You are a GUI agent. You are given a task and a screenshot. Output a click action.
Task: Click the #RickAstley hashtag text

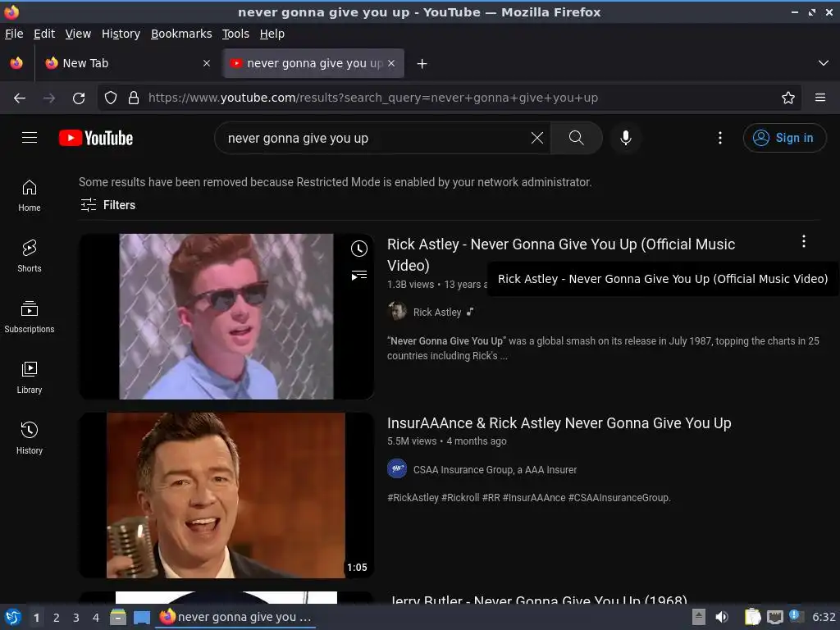coord(413,497)
